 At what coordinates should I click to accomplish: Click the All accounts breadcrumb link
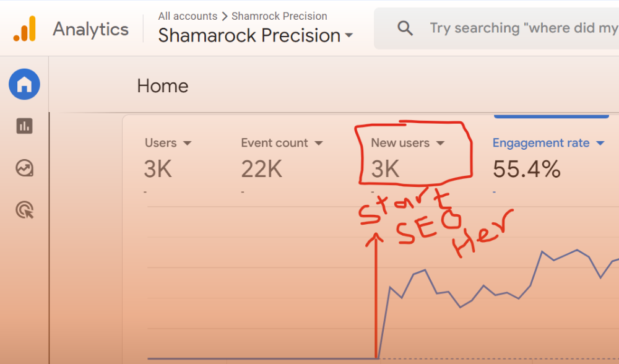(188, 16)
